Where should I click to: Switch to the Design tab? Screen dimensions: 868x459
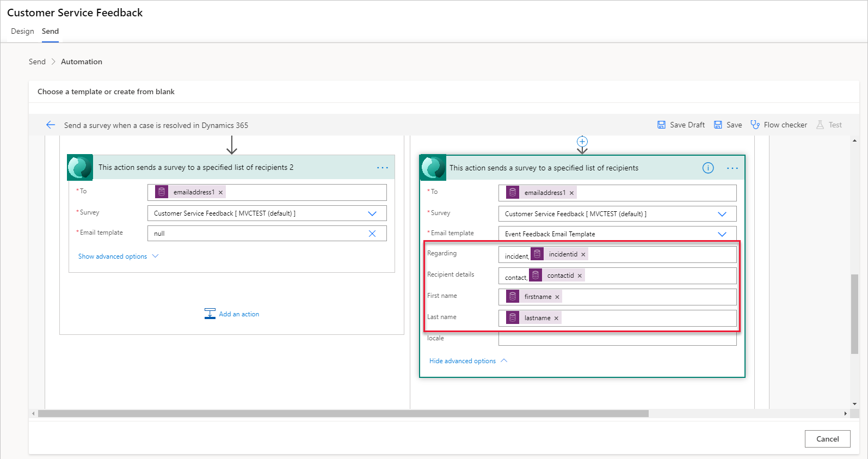(22, 31)
